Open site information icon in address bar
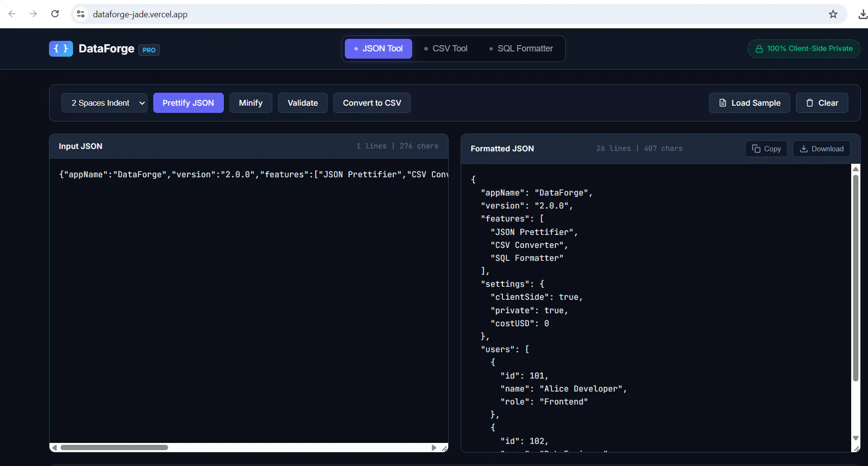This screenshot has height=466, width=868. 81,14
